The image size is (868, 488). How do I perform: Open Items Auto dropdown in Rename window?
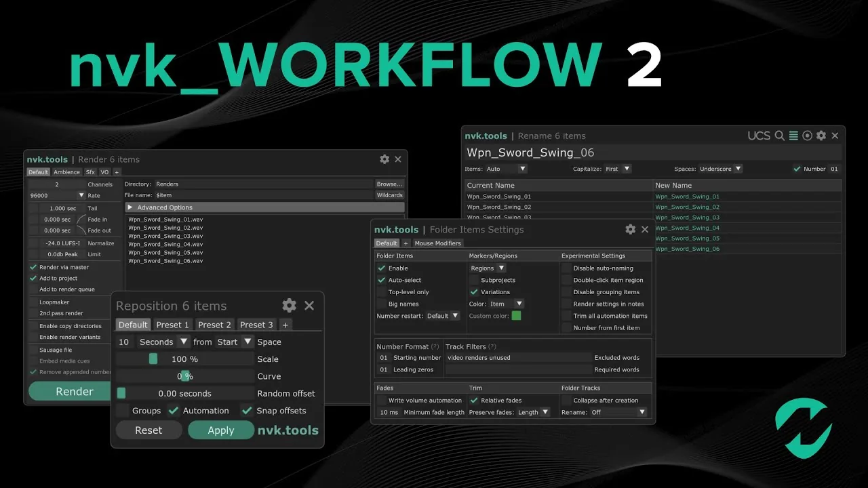coord(506,169)
